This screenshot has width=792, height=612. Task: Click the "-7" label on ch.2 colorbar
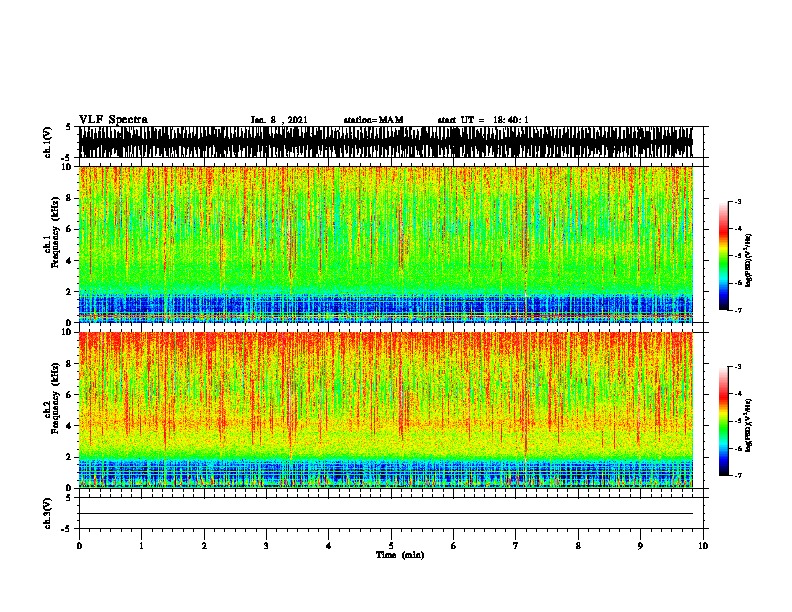[x=738, y=475]
